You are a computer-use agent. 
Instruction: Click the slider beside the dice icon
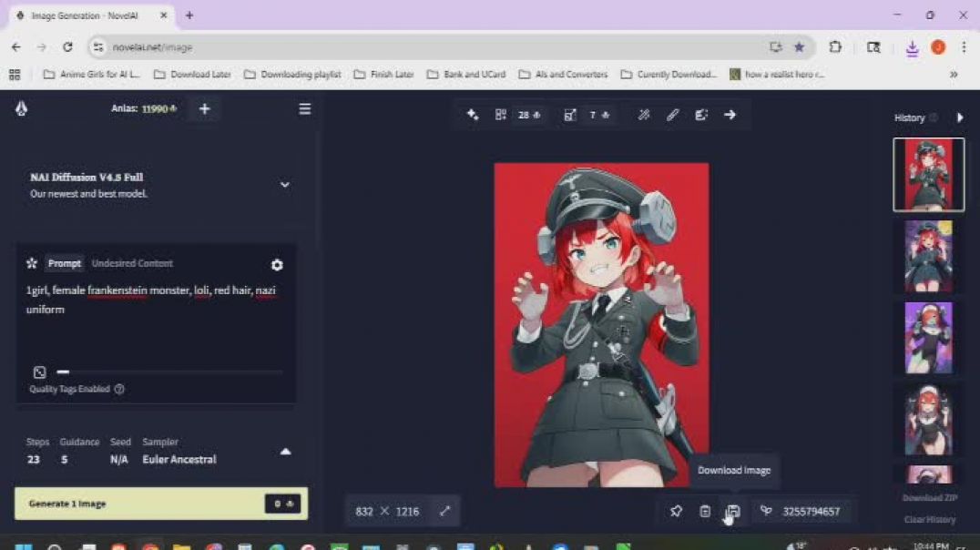pos(64,372)
